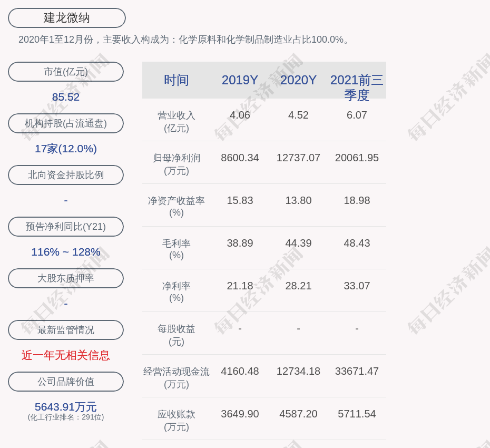
Task: Click the net margin value 33.07
Action: pos(357,286)
